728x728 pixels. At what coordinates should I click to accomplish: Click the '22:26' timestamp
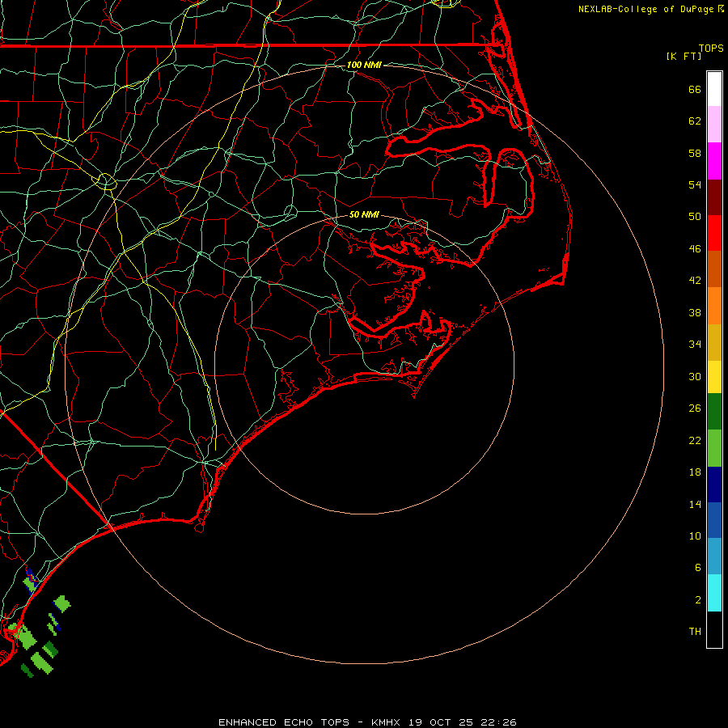click(x=498, y=722)
